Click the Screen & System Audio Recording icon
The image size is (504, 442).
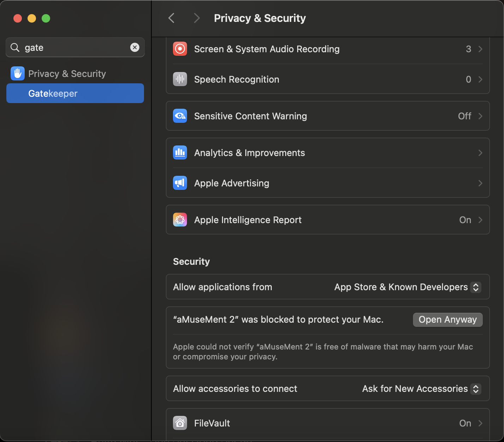[180, 49]
